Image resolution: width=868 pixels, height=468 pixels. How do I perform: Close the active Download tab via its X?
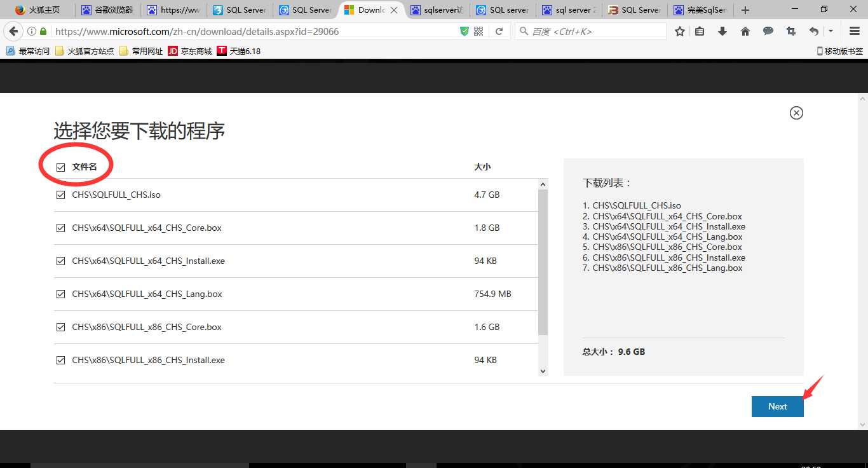point(394,10)
